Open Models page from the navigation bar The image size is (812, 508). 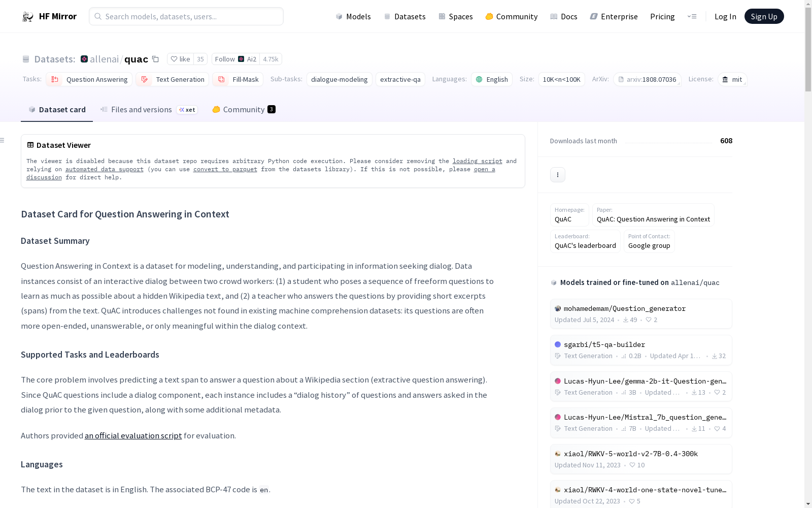coord(353,17)
